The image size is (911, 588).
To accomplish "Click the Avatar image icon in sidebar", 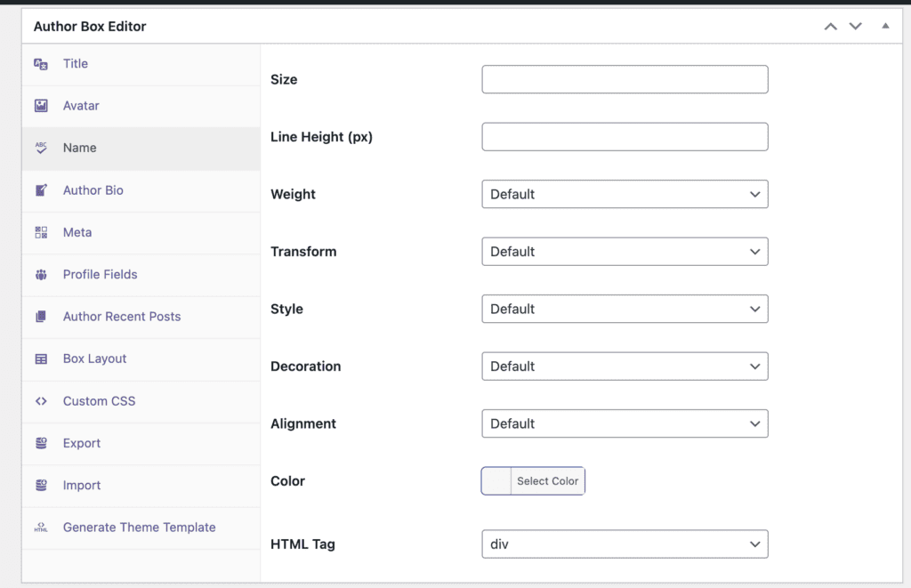I will [x=41, y=105].
